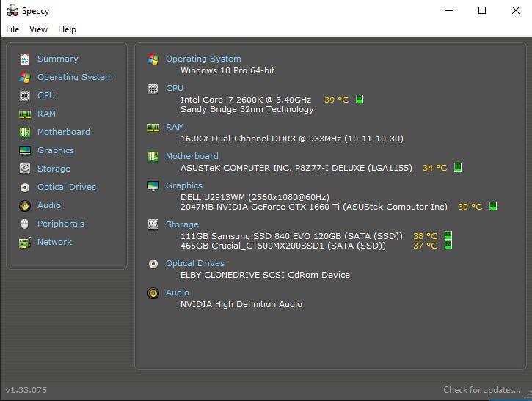This screenshot has height=401, width=532.
Task: Open Motherboard in the sidebar
Action: click(64, 132)
